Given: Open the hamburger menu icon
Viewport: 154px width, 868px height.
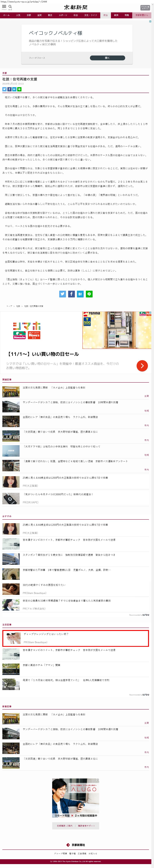Looking at the screenshot, I should tap(4, 7).
